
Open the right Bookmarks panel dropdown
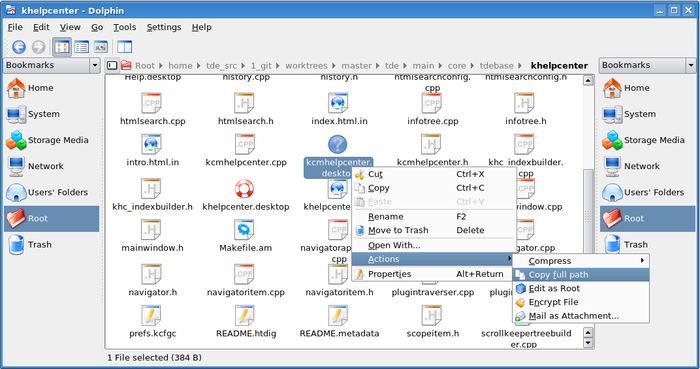click(691, 65)
